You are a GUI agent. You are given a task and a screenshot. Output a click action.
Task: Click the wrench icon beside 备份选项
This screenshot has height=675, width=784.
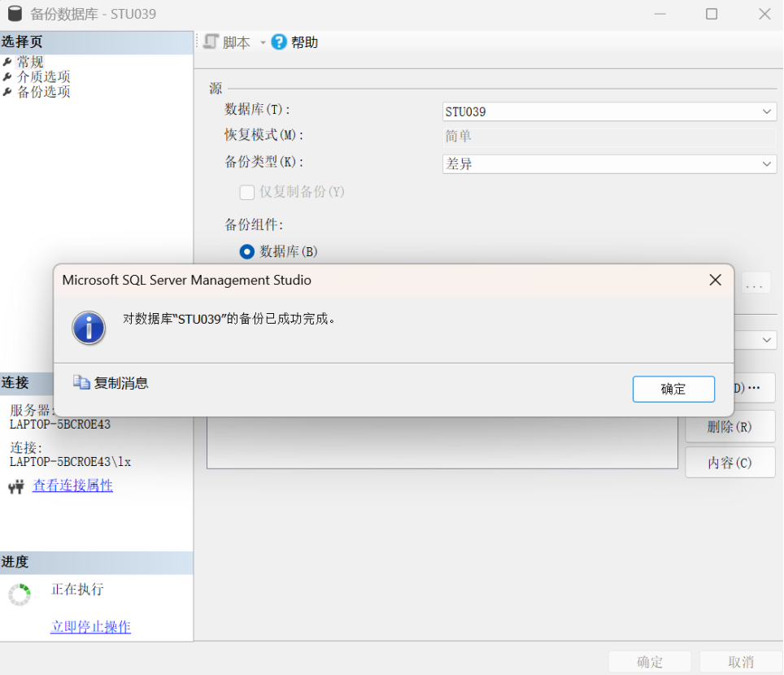coord(7,92)
